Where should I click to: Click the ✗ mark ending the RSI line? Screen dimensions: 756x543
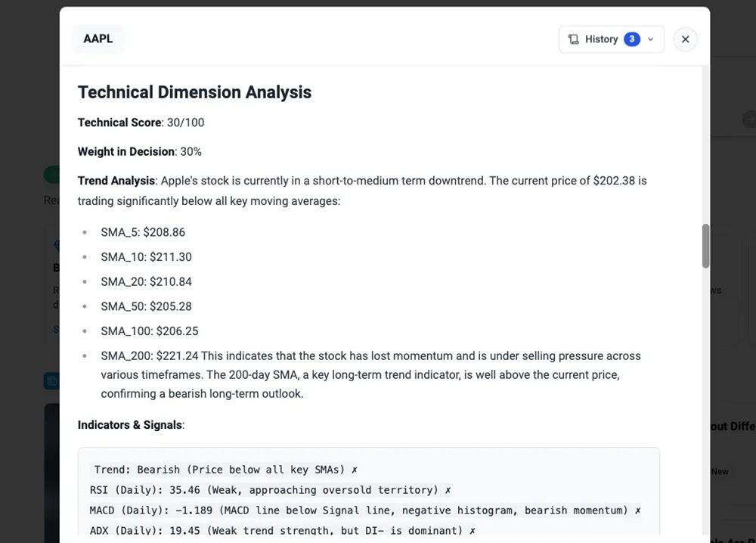[448, 490]
